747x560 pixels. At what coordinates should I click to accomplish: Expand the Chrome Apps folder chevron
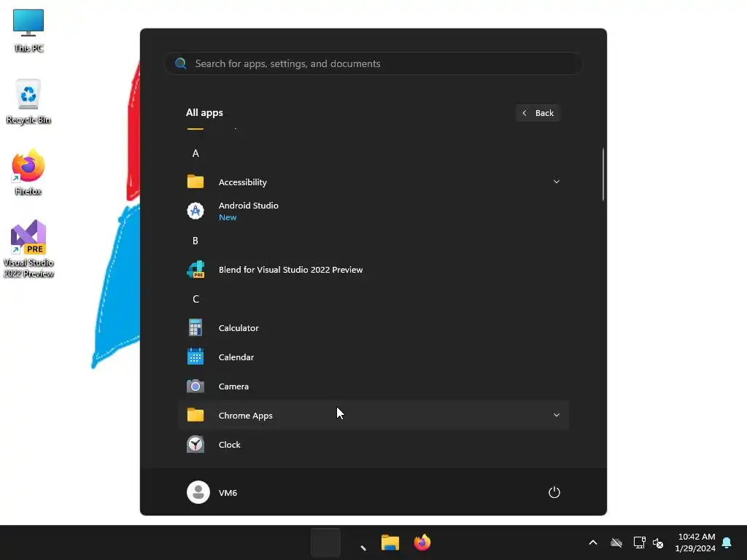coord(557,415)
